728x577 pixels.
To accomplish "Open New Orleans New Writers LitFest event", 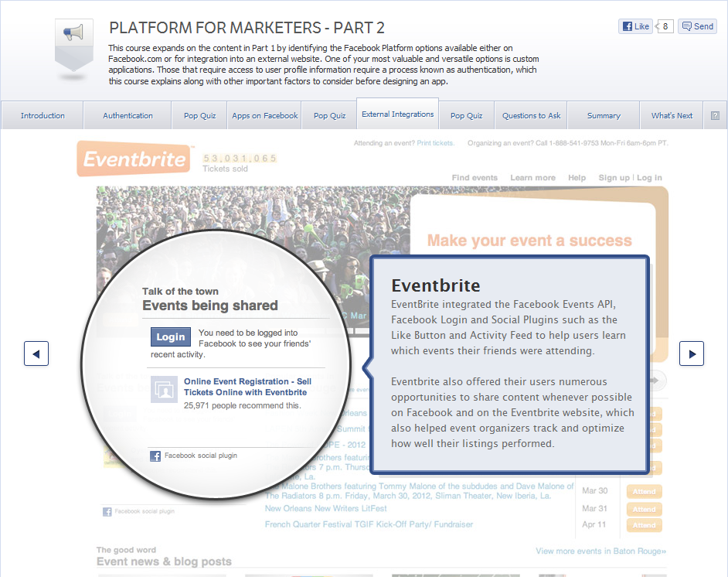I will tap(325, 508).
